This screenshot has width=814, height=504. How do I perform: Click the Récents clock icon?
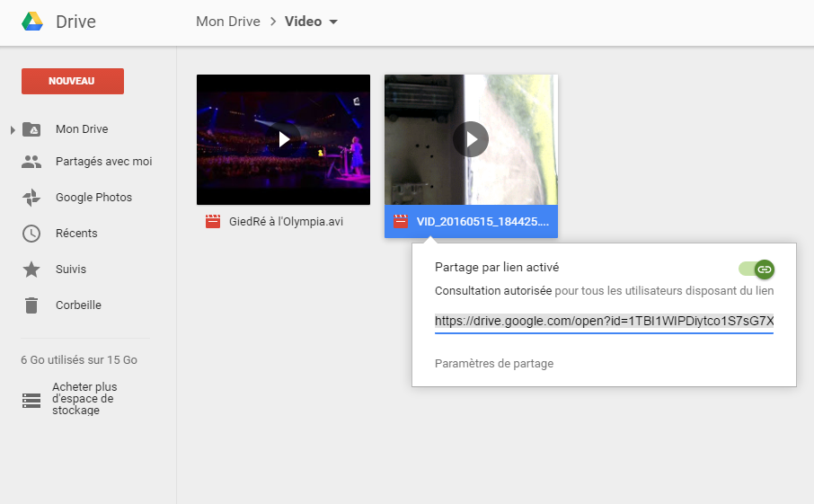click(31, 234)
